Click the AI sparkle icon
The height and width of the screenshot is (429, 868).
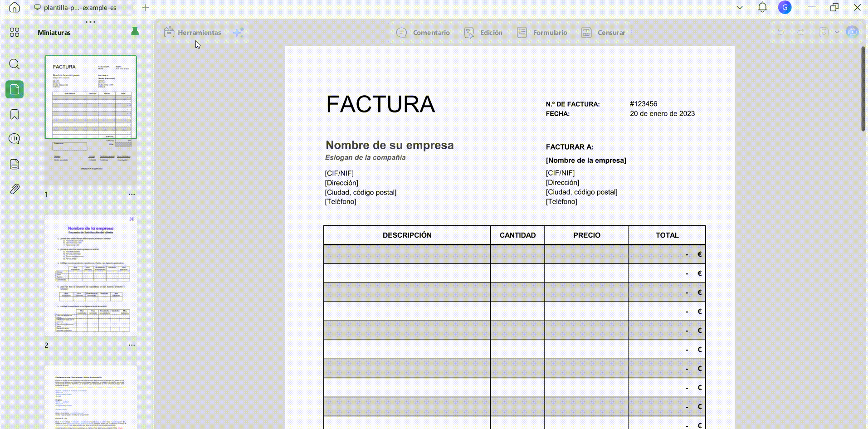[x=239, y=32]
